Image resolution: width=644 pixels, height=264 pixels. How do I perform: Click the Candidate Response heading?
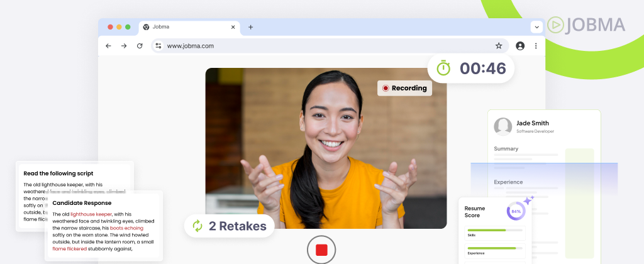[82, 203]
